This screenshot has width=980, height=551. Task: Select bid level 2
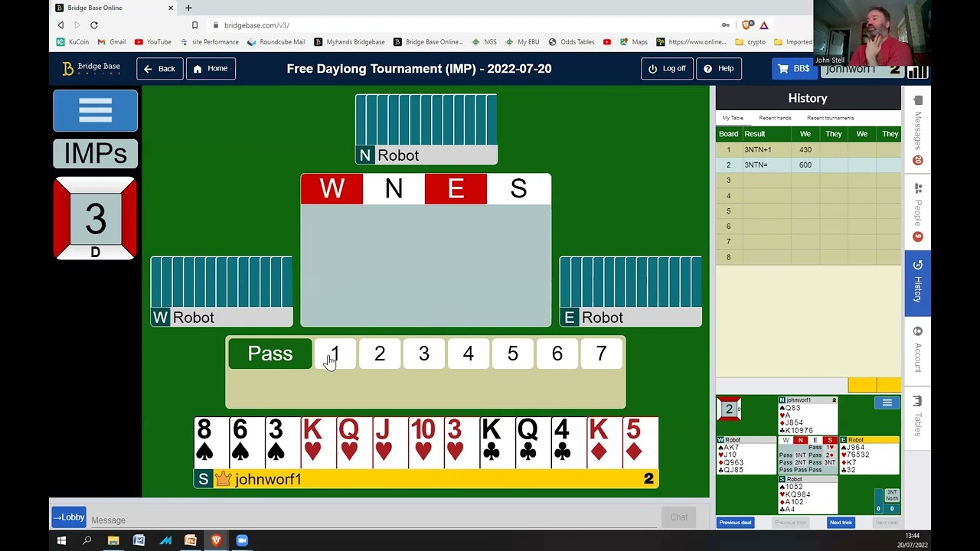tap(380, 354)
